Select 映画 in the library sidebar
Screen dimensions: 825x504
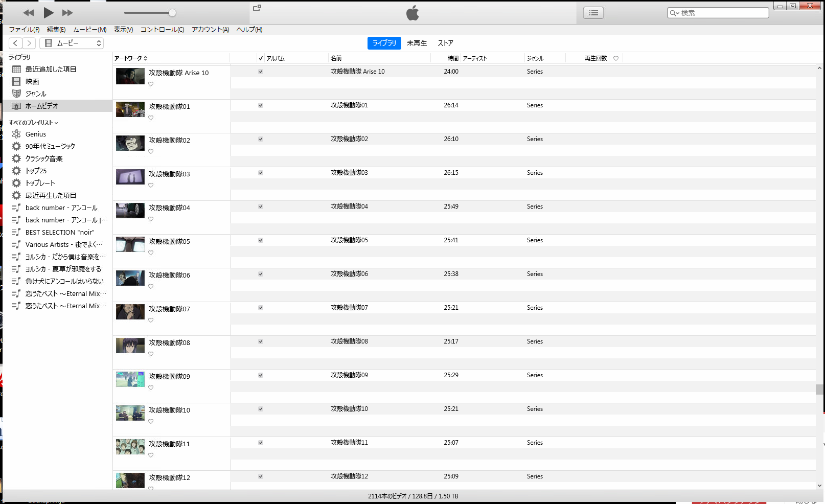pyautogui.click(x=58, y=81)
